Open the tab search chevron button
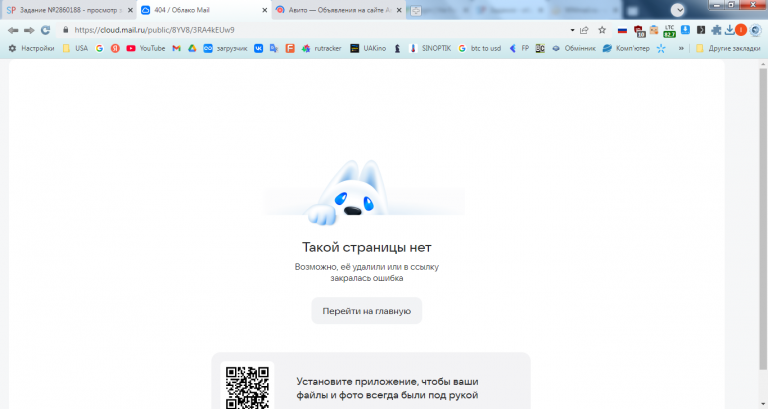 pos(677,10)
